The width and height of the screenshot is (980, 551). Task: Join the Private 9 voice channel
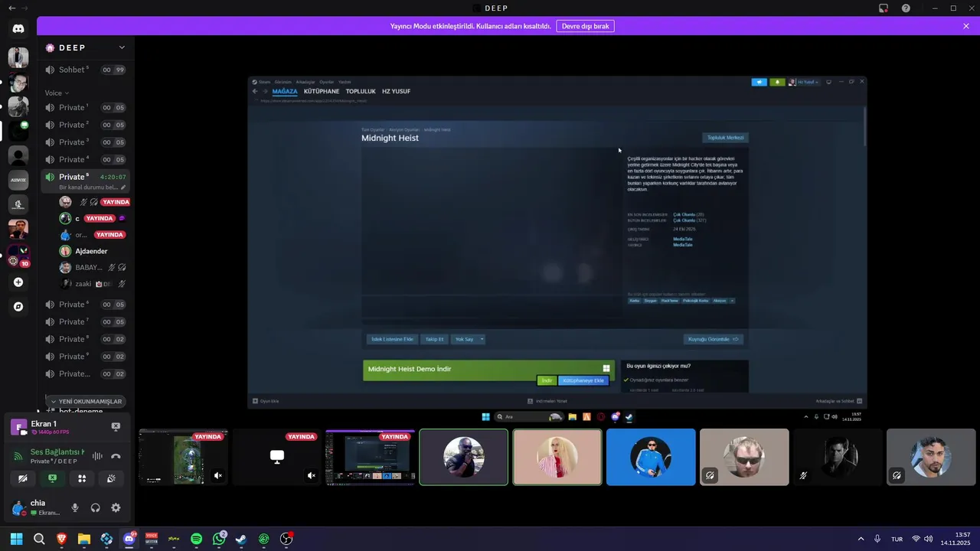pyautogui.click(x=84, y=357)
